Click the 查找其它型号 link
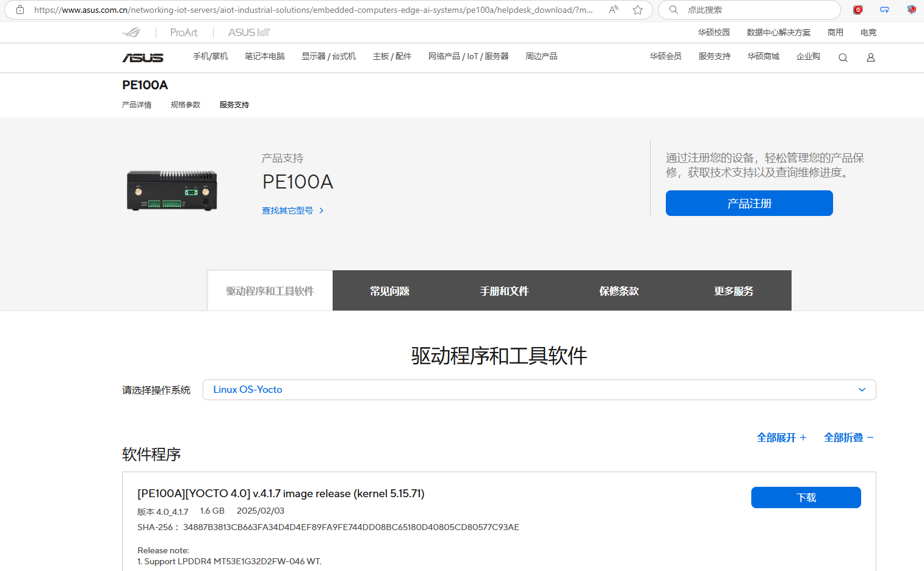924x571 pixels. (x=293, y=210)
